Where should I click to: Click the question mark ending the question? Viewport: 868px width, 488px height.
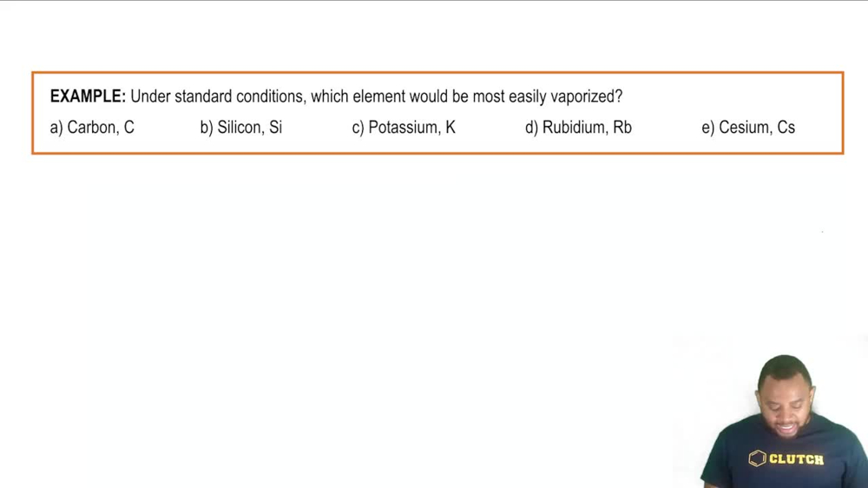tap(619, 96)
